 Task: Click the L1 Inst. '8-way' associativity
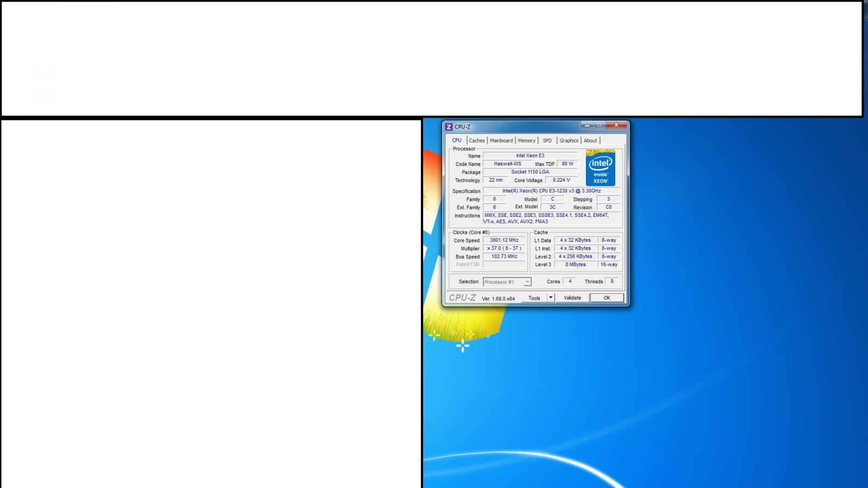pyautogui.click(x=609, y=248)
